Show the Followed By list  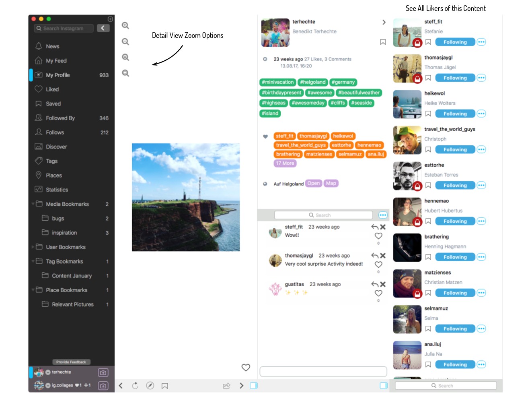(72, 118)
